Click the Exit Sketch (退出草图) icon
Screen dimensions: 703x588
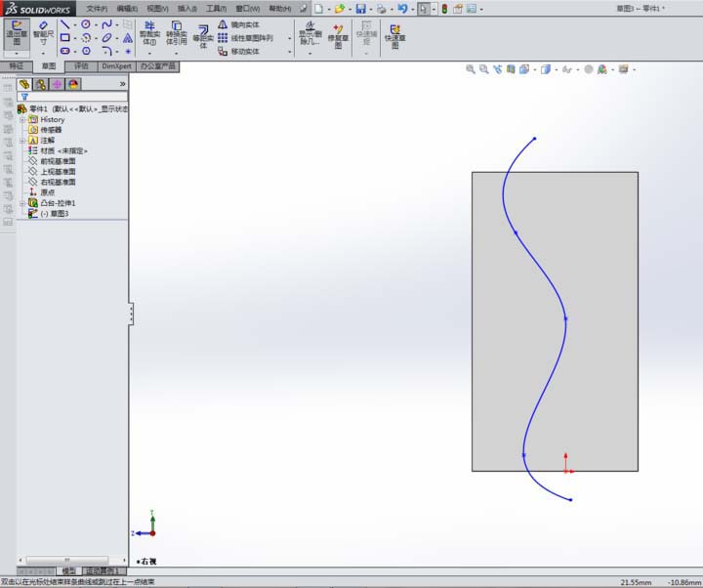pos(17,33)
